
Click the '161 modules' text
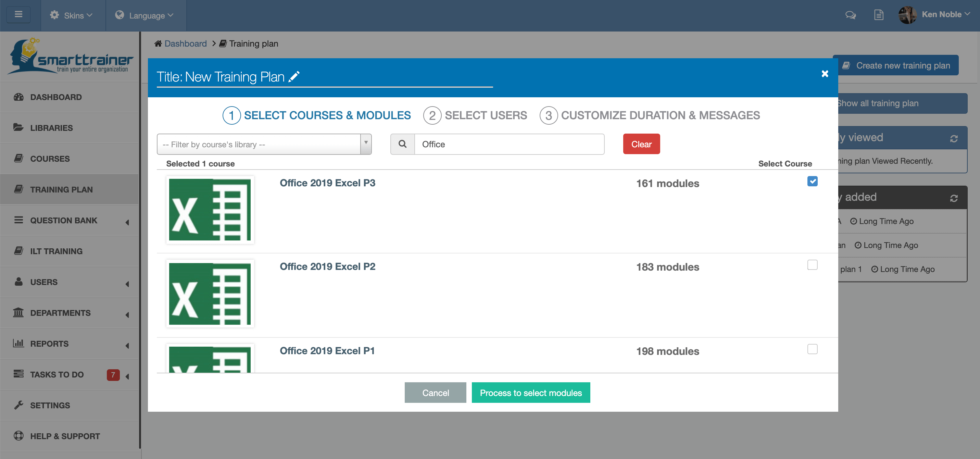click(x=668, y=184)
